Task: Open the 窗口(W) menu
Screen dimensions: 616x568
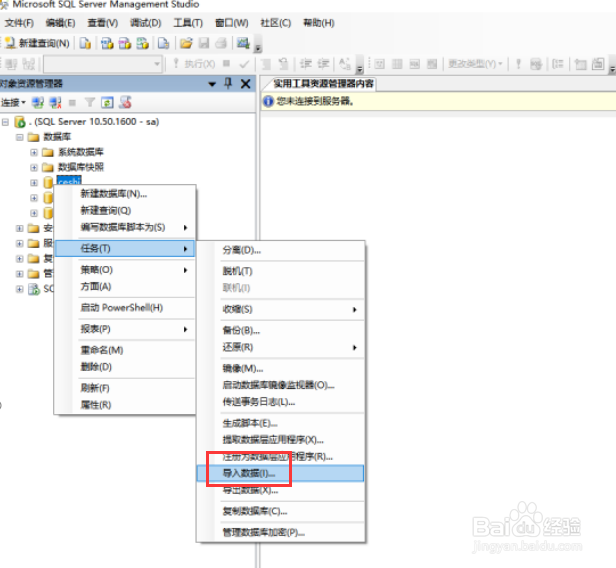Action: tap(232, 23)
